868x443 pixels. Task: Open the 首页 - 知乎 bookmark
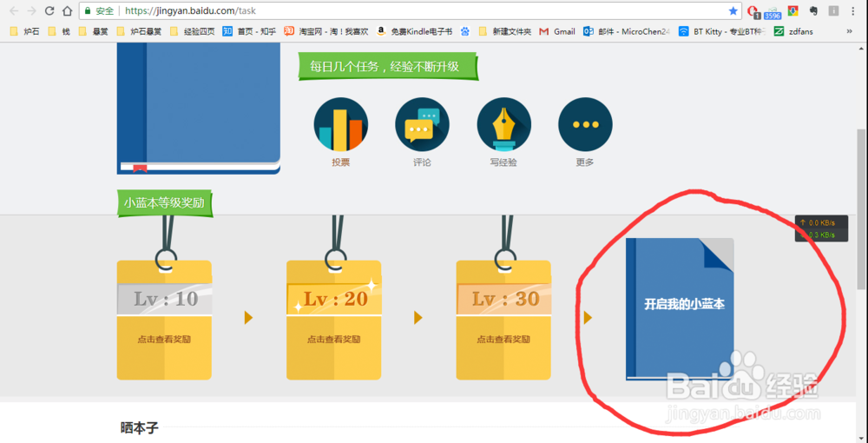coord(249,31)
